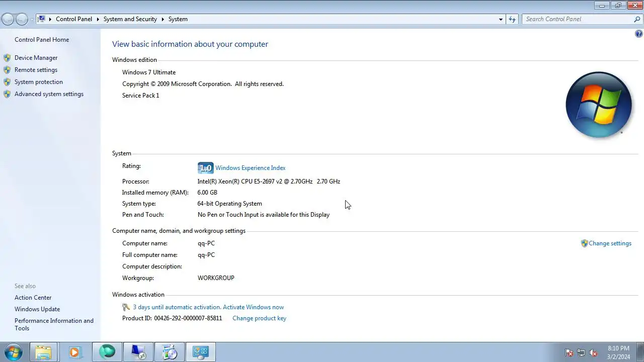
Task: Click the Service Pack 1 text
Action: [140, 96]
